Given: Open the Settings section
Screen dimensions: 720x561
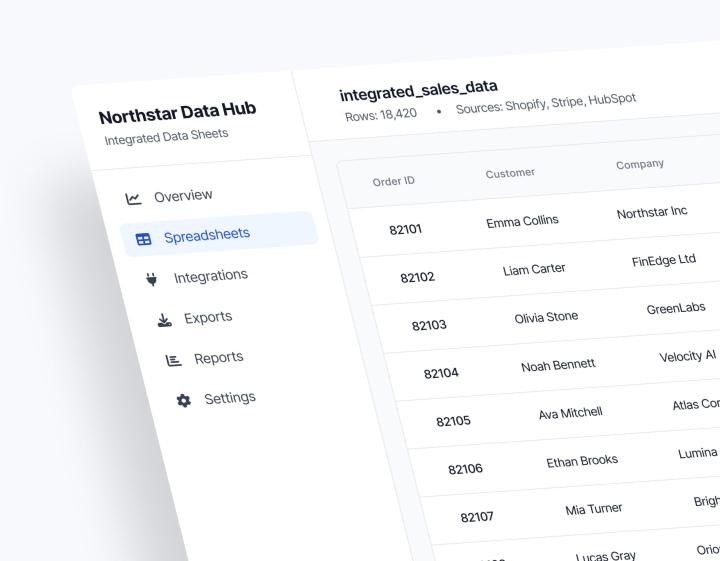Looking at the screenshot, I should (x=230, y=398).
